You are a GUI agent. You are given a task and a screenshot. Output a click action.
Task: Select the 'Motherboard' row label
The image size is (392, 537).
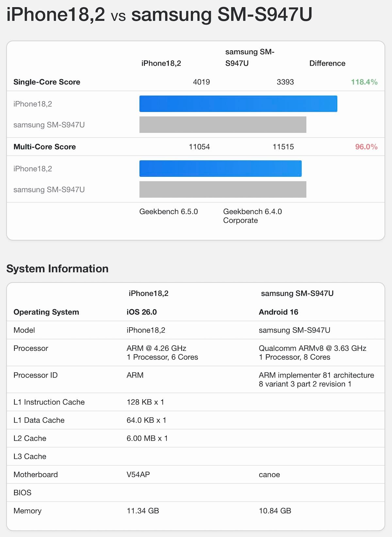click(x=36, y=475)
